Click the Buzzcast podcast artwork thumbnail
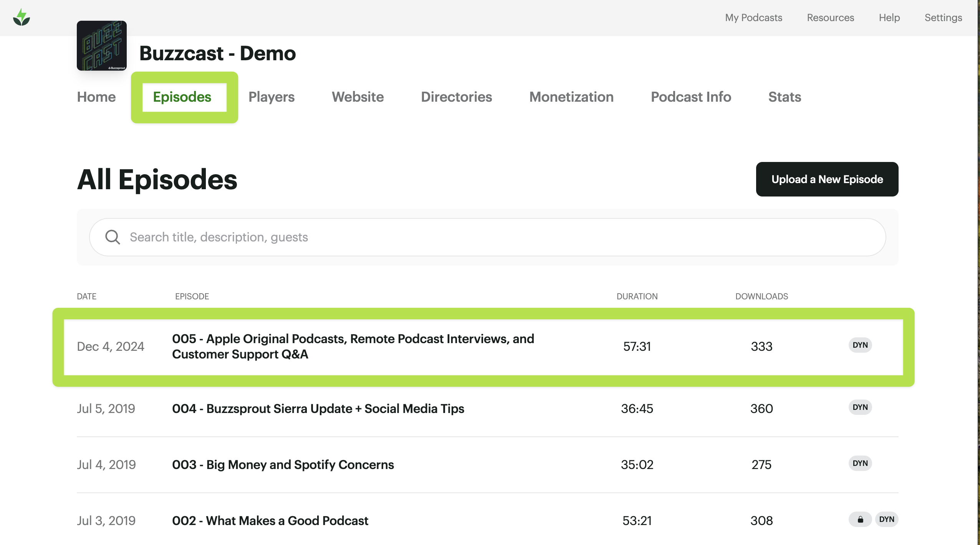Image resolution: width=980 pixels, height=545 pixels. (102, 46)
